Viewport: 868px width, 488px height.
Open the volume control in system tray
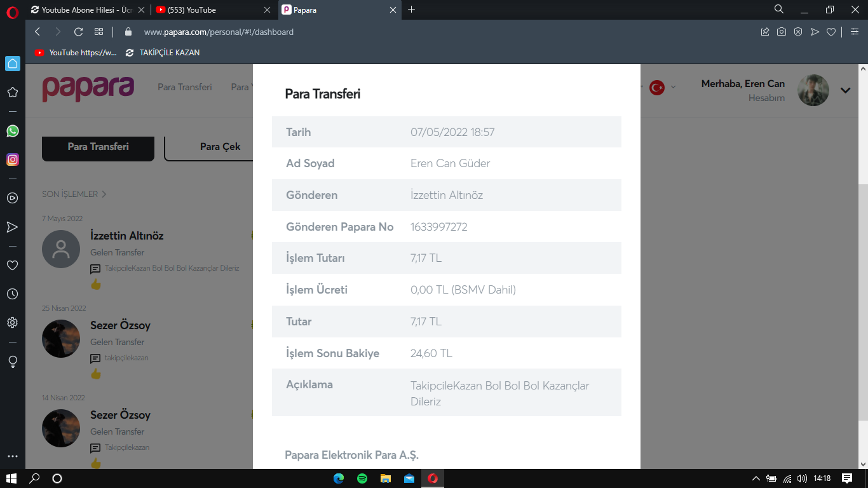click(x=802, y=478)
